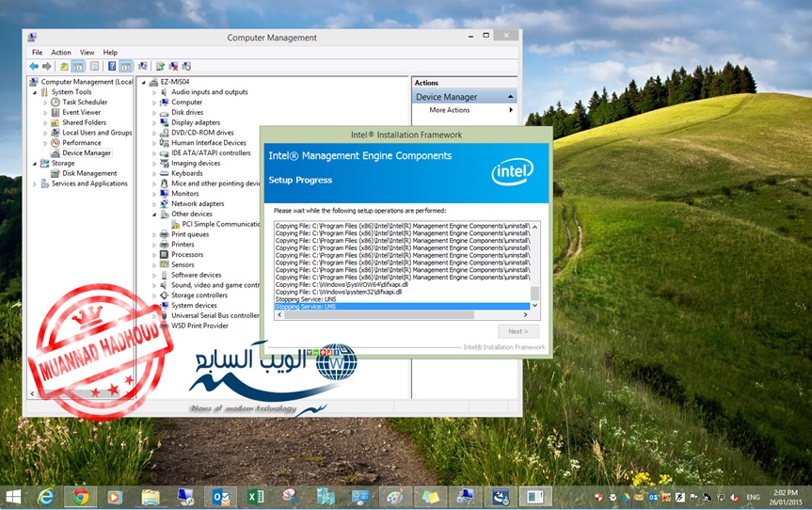Open the View menu

click(x=87, y=53)
